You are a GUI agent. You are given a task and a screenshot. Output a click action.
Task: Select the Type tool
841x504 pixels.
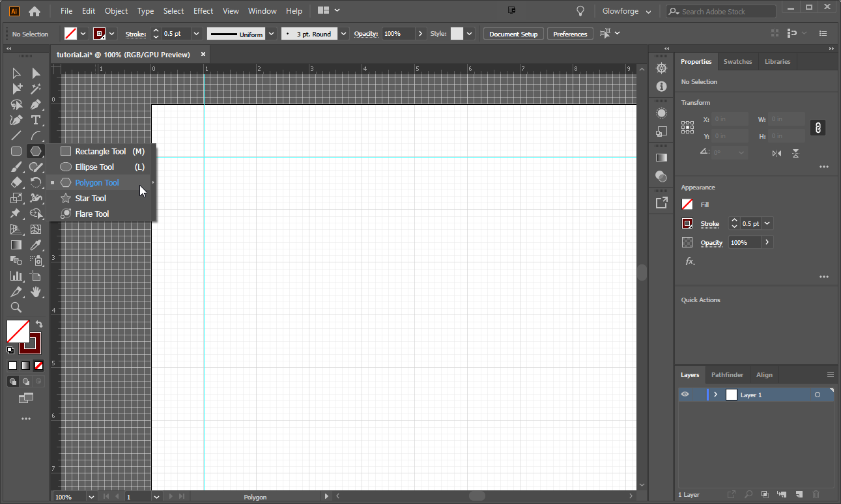(x=36, y=120)
